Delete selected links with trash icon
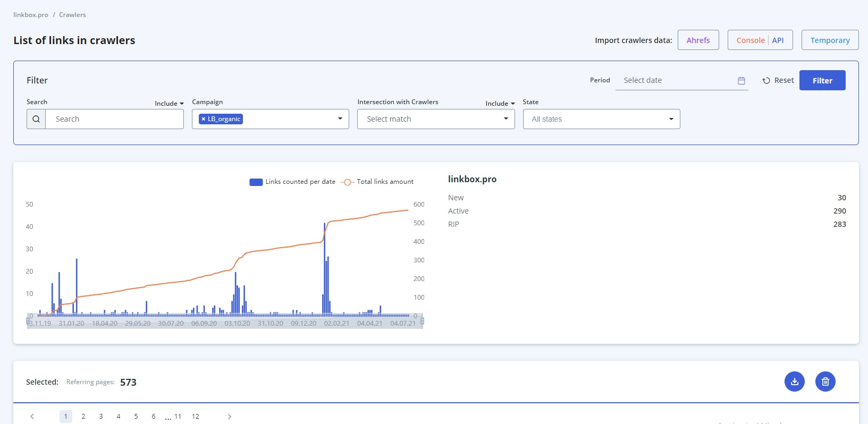Viewport: 868px width, 424px height. 825,381
